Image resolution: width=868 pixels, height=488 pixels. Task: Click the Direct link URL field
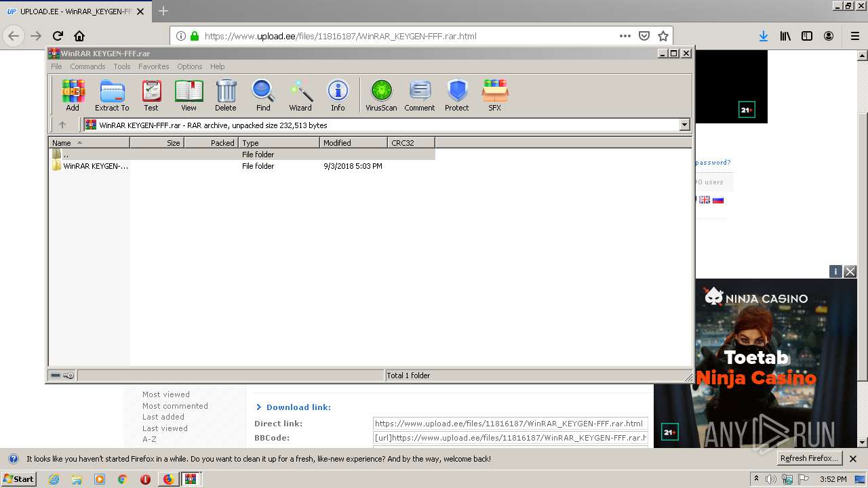(x=511, y=424)
